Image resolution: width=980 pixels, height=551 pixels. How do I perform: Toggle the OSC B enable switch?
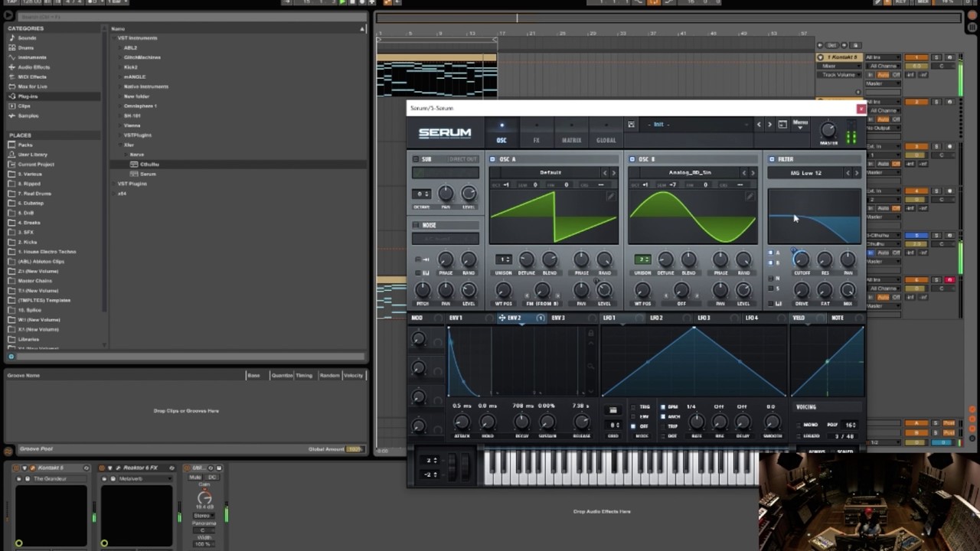coord(632,159)
